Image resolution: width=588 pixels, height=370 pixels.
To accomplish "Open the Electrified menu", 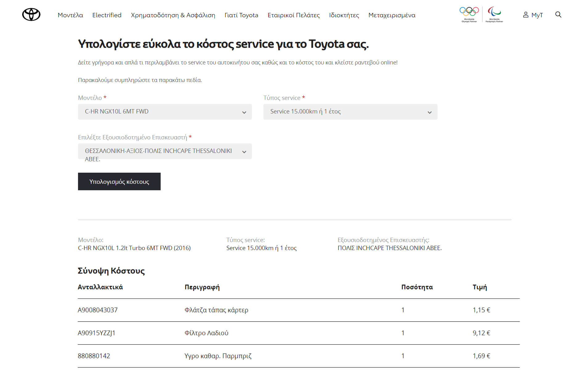I will coord(107,15).
